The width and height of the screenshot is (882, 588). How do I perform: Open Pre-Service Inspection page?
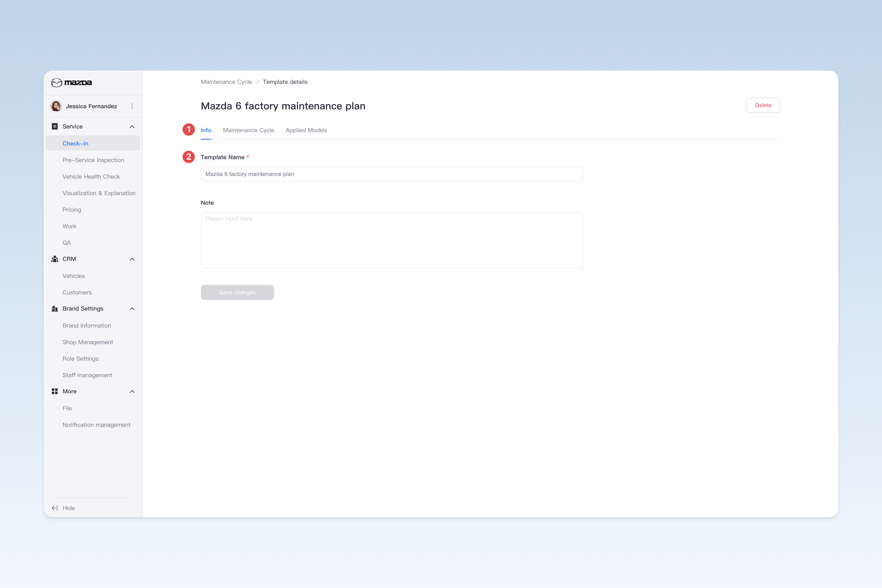pyautogui.click(x=93, y=160)
